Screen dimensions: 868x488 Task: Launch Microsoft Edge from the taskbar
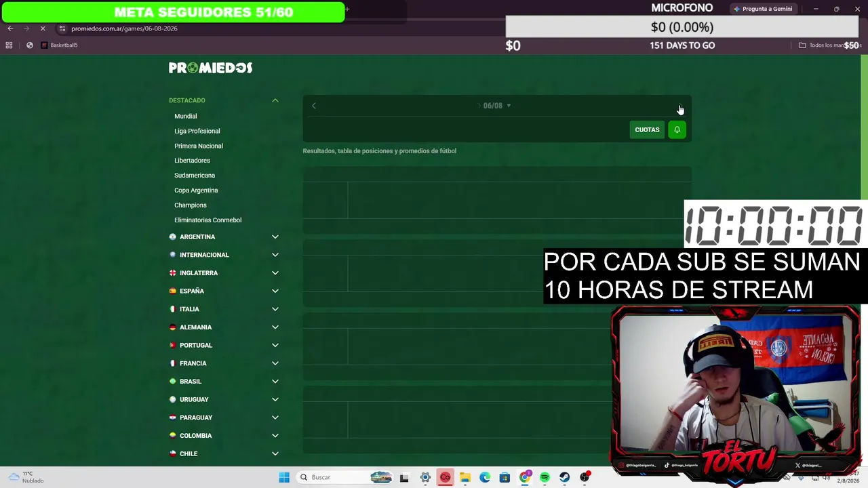point(485,477)
